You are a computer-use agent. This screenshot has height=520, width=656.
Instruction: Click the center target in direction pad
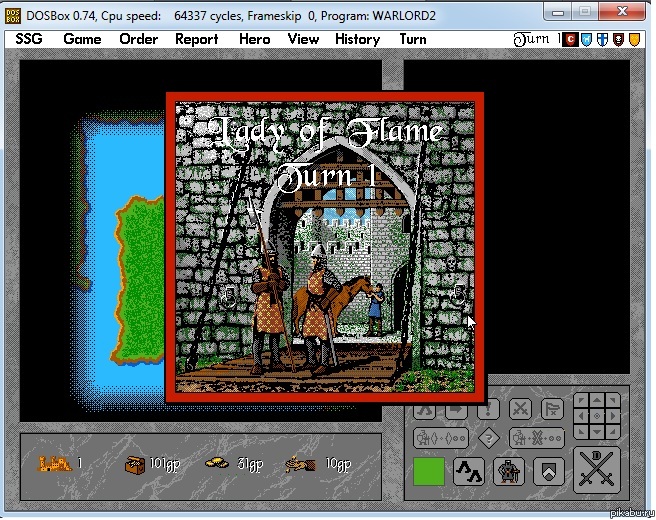click(597, 416)
